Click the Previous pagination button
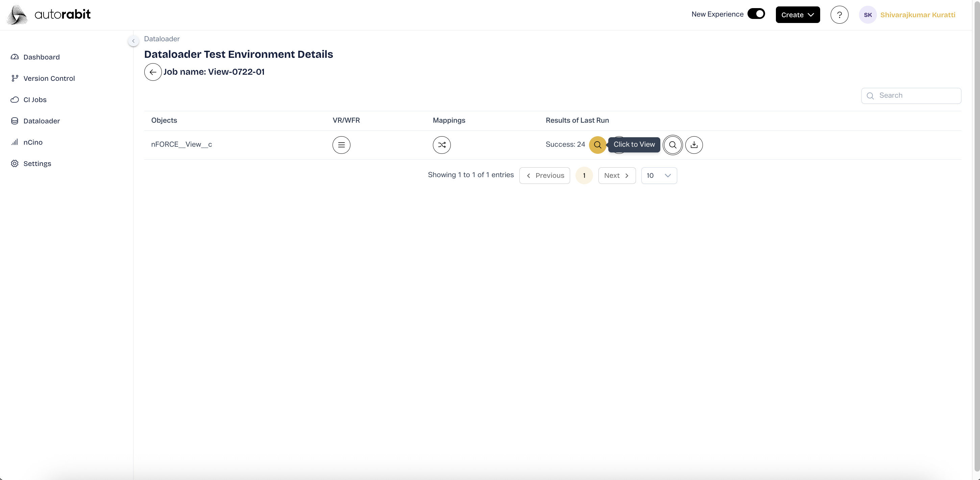 [x=544, y=175]
